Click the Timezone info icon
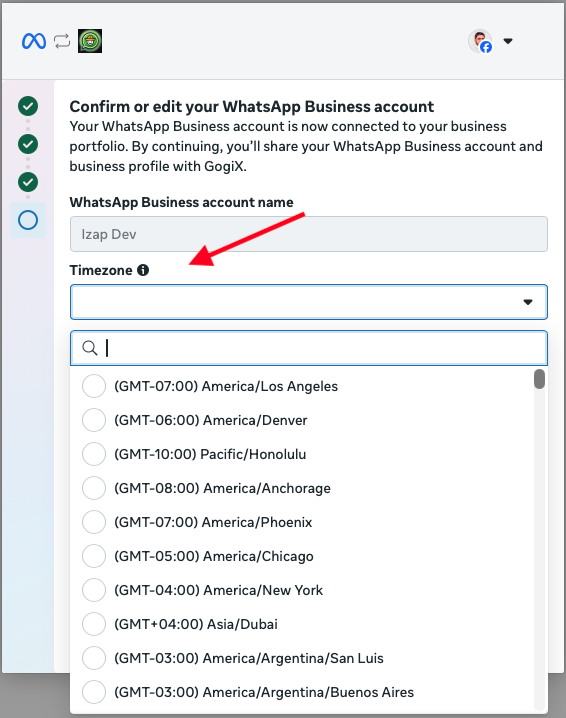566x718 pixels. tap(143, 270)
